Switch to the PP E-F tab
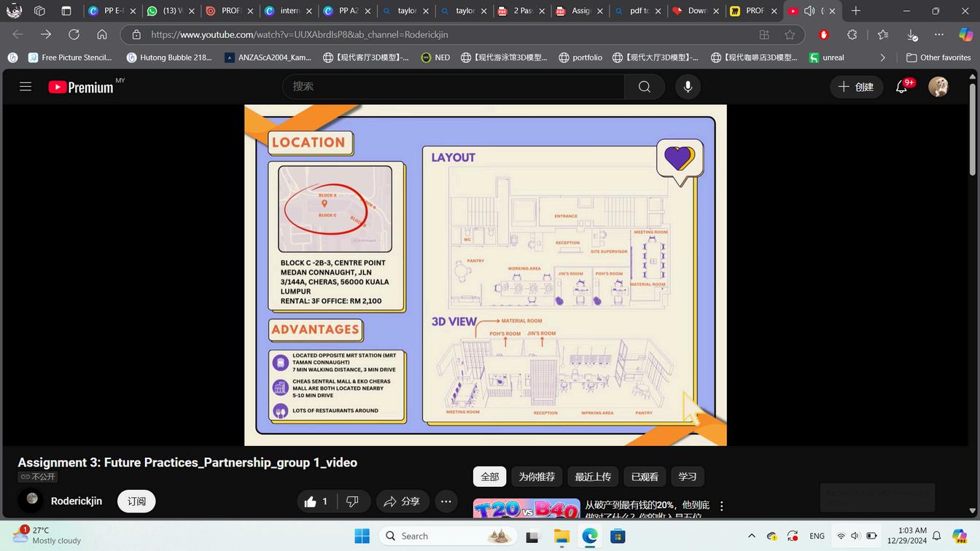980x551 pixels. 112,11
